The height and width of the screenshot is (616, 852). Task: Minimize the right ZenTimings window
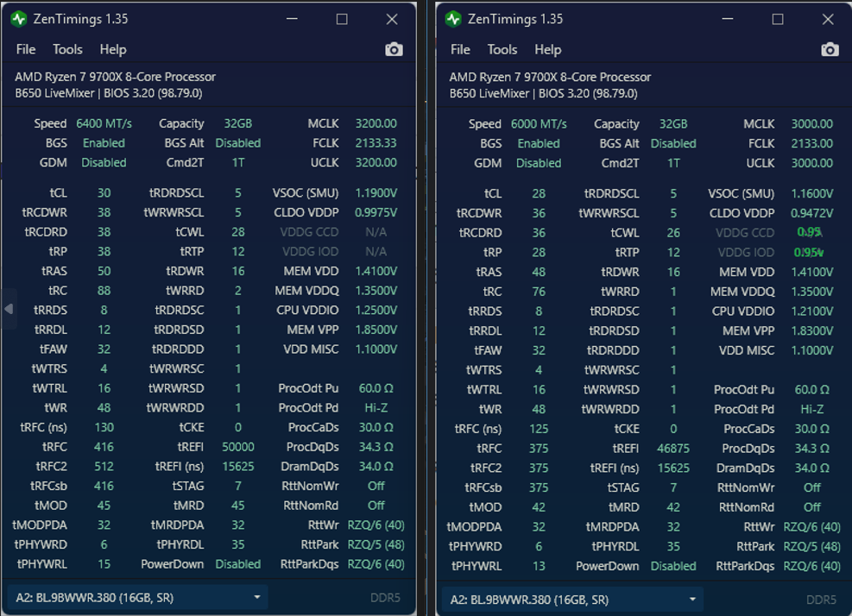[x=728, y=19]
